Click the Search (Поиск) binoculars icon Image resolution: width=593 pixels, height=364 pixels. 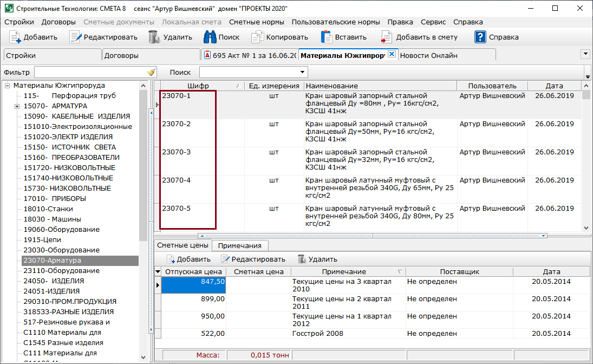click(x=210, y=37)
